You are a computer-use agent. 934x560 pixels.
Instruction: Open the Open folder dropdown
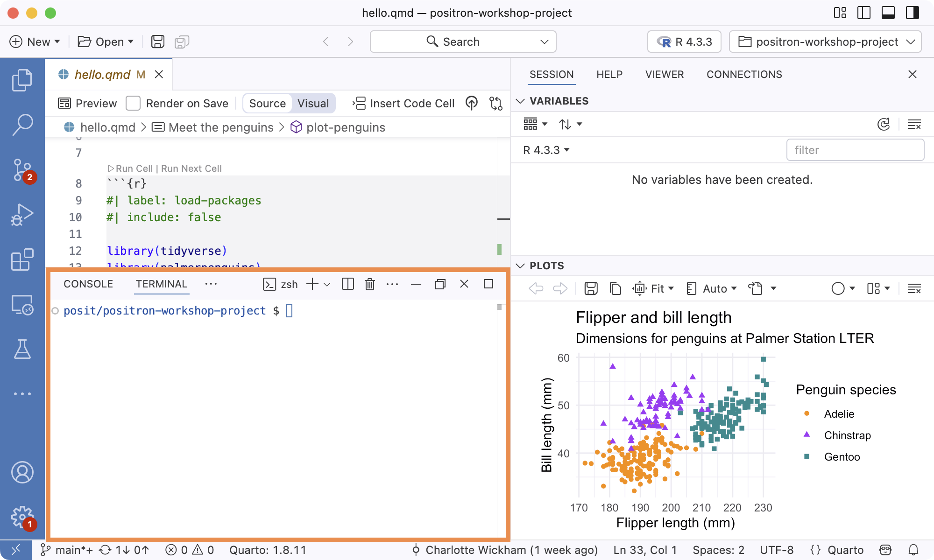point(106,42)
